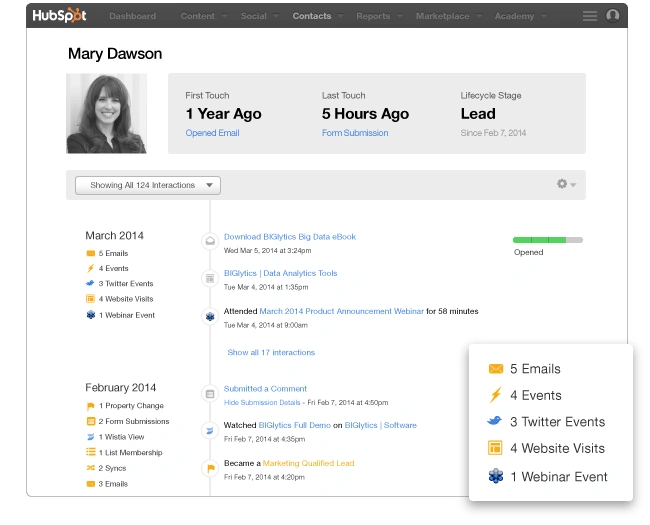This screenshot has width=650, height=525.
Task: Click the lightning bolt Events icon in popup
Action: [495, 395]
